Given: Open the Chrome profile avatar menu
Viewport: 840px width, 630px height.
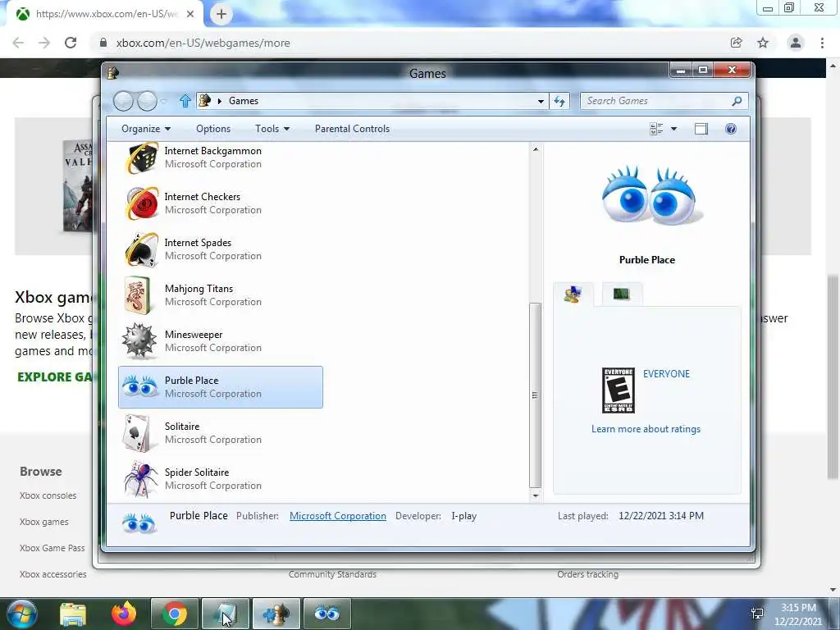Looking at the screenshot, I should 796,43.
